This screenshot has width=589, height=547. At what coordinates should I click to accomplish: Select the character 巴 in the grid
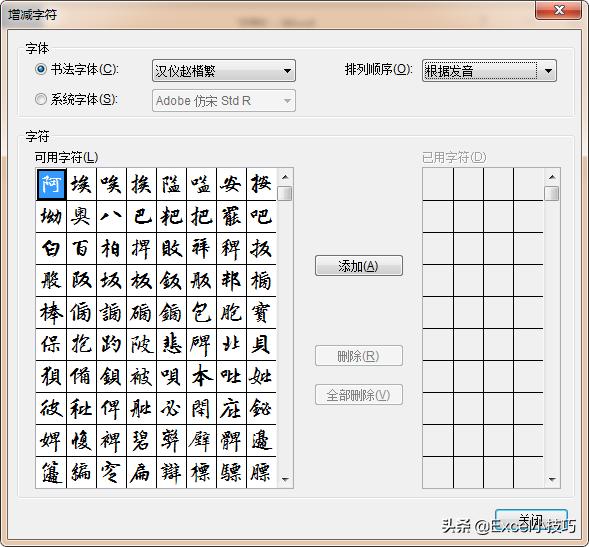point(141,216)
